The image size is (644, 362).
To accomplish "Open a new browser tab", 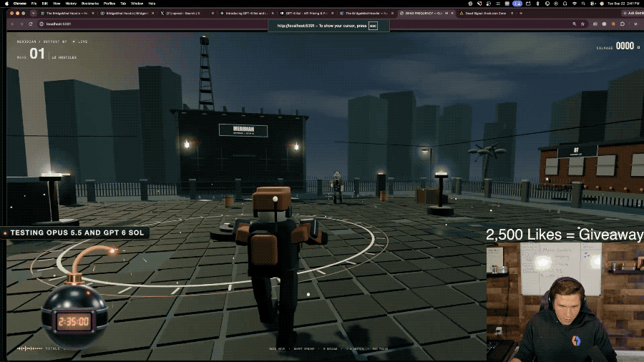I will 521,13.
